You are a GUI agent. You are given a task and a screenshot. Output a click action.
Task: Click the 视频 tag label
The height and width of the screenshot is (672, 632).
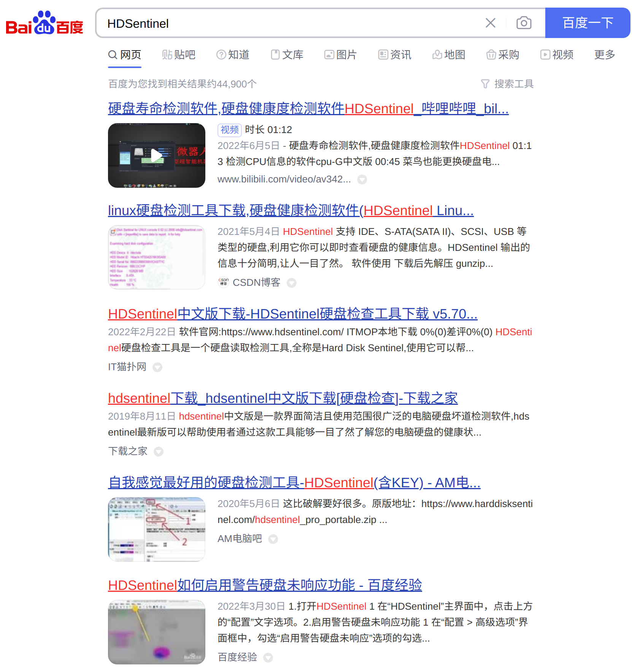coord(230,130)
